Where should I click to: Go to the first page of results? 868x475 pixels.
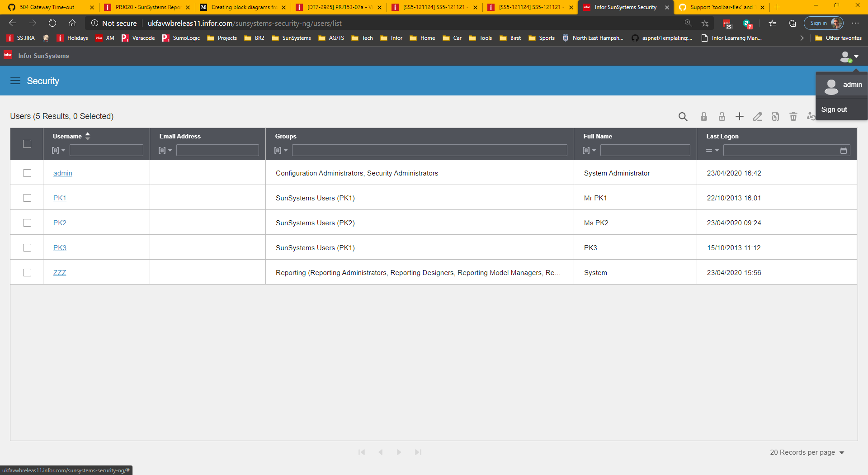pyautogui.click(x=362, y=452)
